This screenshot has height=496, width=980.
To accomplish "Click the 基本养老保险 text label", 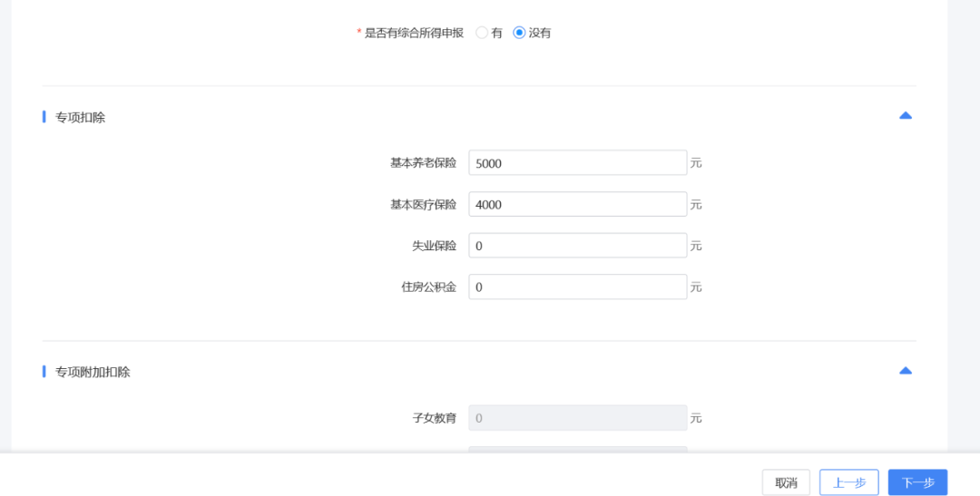I will pos(423,163).
